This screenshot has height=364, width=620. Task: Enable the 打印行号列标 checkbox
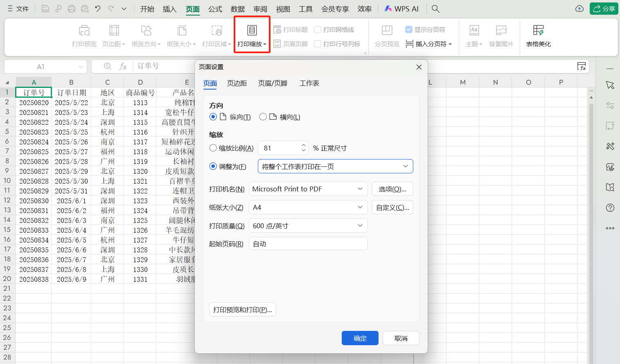[x=317, y=43]
